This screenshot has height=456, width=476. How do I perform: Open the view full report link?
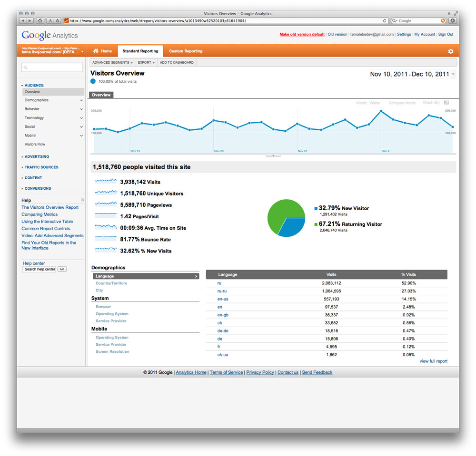coord(433,361)
